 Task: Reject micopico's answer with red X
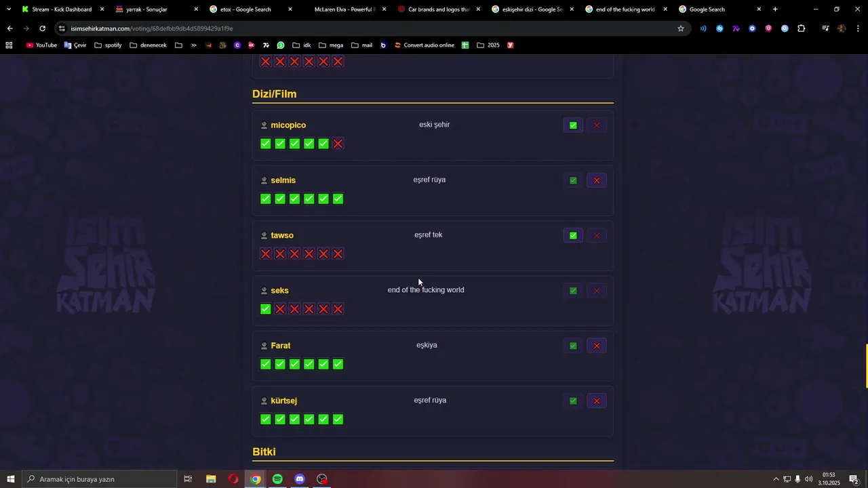tap(597, 125)
